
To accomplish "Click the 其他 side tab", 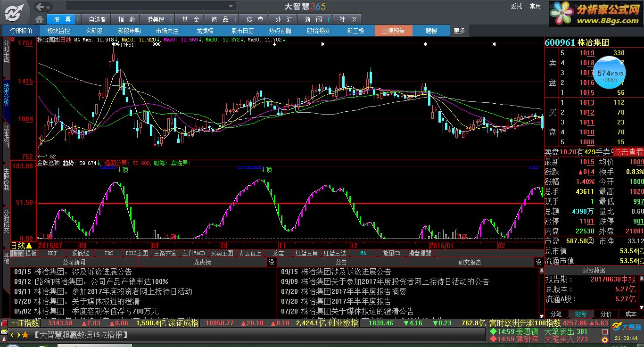I will pyautogui.click(x=6, y=259).
